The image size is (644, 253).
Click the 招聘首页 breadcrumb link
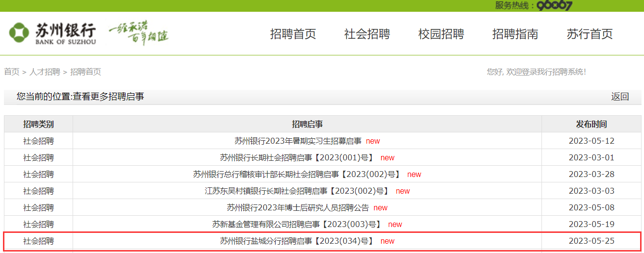tap(86, 72)
